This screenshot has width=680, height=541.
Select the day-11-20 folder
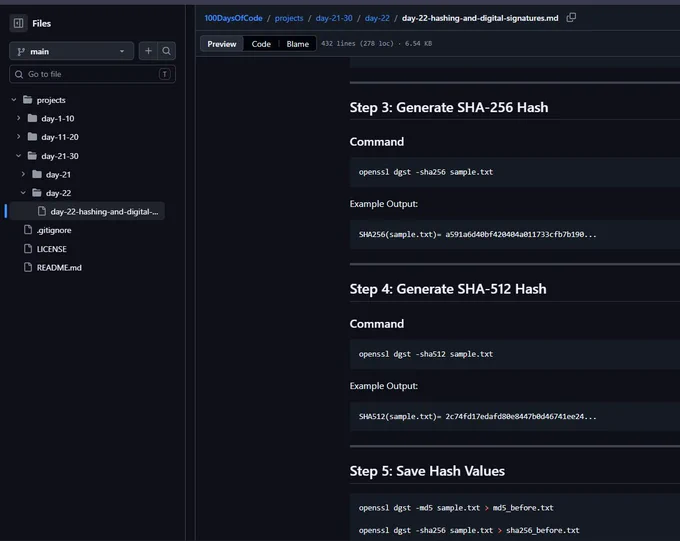click(60, 137)
